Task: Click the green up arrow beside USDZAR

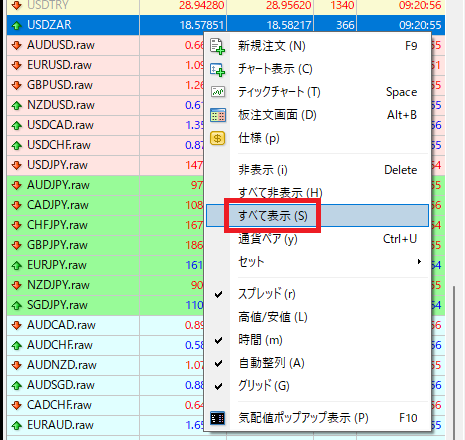Action: pos(17,25)
